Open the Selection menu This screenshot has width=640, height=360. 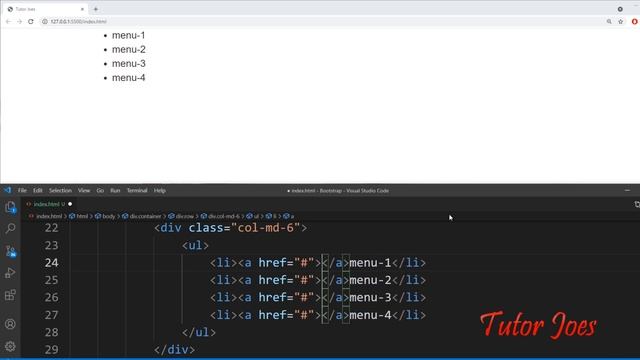(x=60, y=190)
